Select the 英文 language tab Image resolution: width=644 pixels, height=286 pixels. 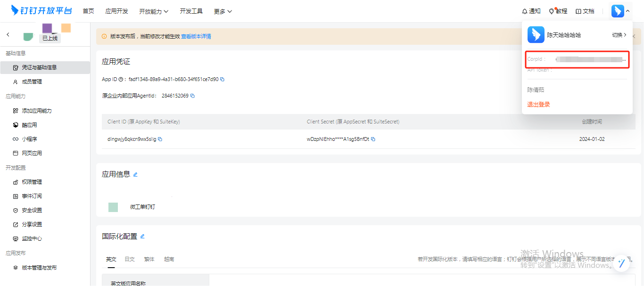(111, 259)
